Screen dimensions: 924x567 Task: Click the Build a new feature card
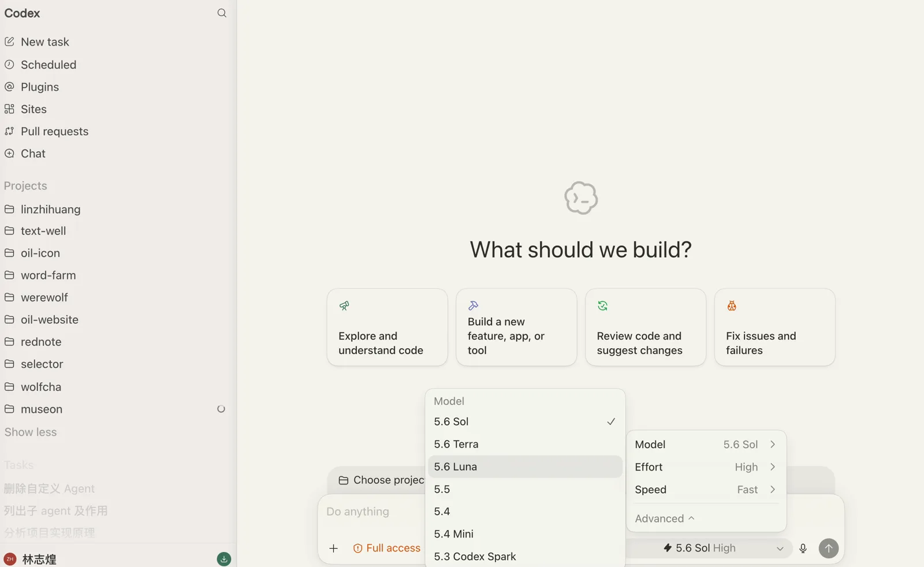tap(516, 327)
